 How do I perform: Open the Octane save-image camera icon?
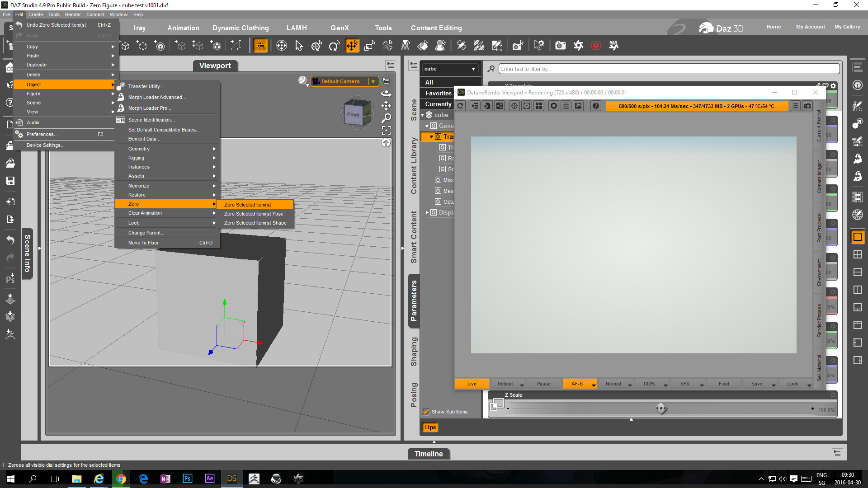pyautogui.click(x=807, y=106)
